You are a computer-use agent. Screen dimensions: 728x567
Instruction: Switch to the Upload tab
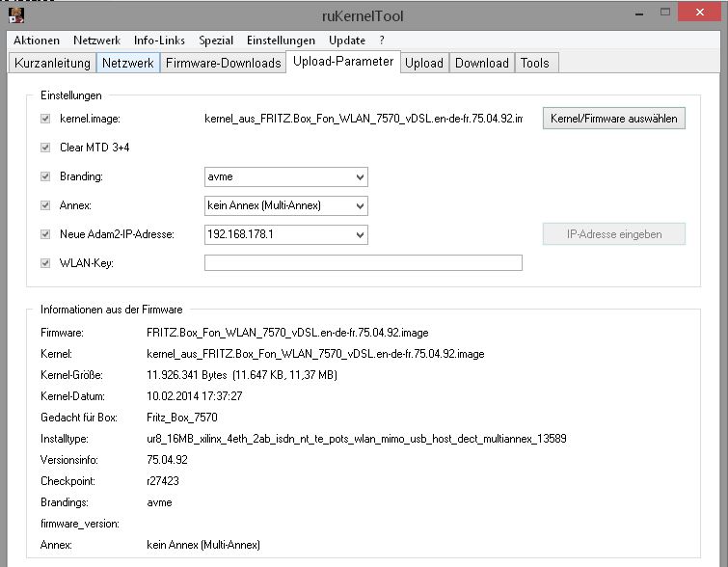click(x=424, y=63)
